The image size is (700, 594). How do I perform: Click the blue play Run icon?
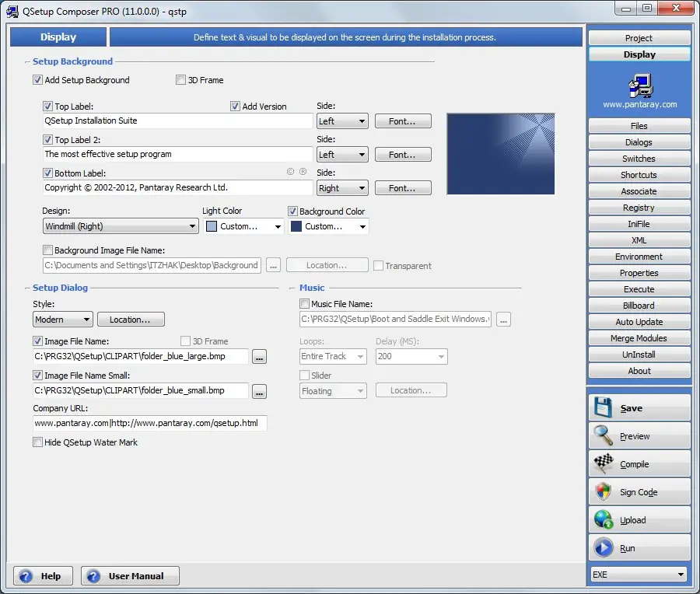point(603,548)
